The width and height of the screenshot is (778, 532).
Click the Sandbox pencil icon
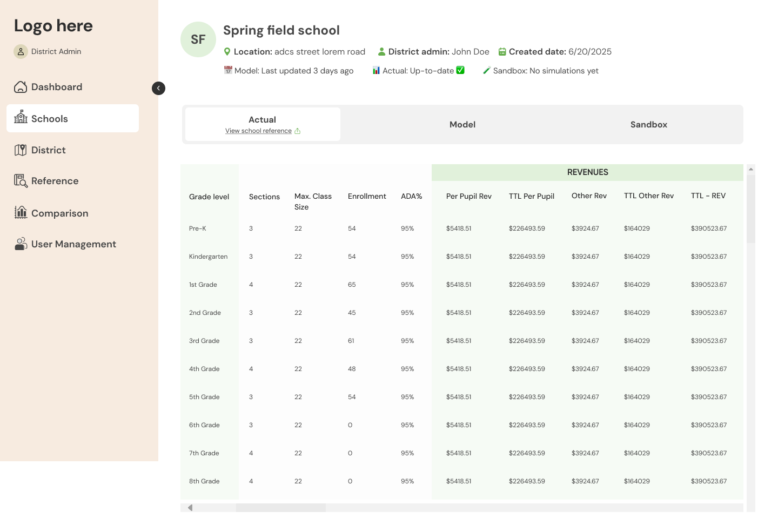coord(487,70)
